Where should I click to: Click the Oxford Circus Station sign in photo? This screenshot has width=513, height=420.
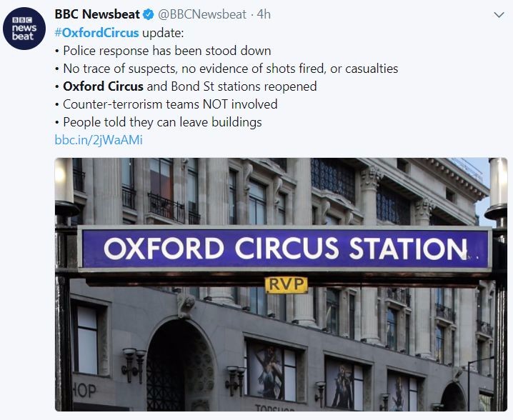(x=284, y=248)
